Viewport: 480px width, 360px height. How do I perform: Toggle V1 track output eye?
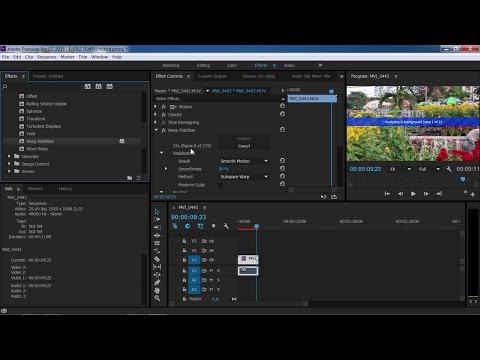(211, 260)
